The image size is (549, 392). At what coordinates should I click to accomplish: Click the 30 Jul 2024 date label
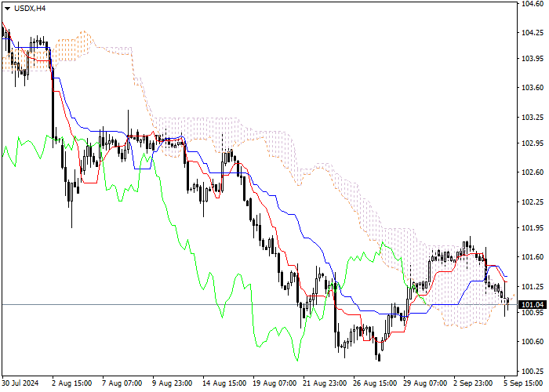[20, 383]
